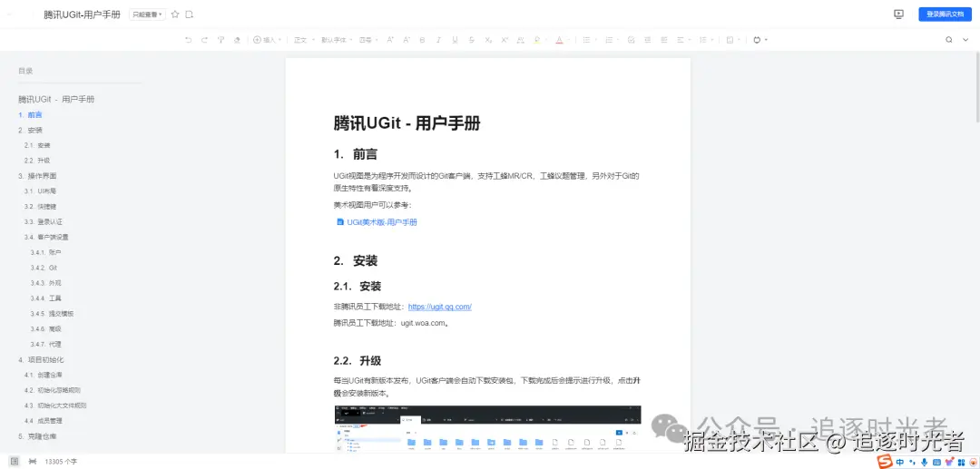
Task: Click the icon right of the star
Action: 190,15
